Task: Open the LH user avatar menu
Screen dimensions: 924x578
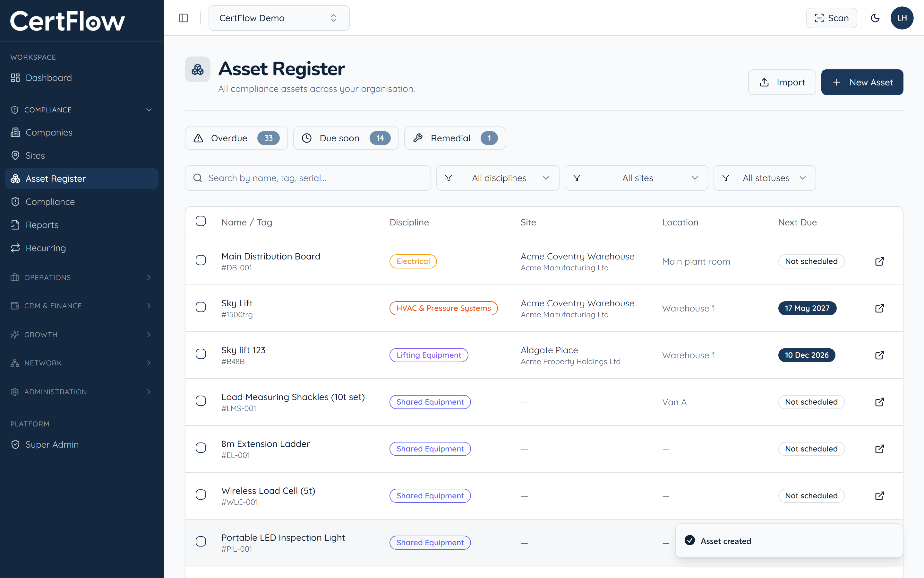Action: pos(902,18)
